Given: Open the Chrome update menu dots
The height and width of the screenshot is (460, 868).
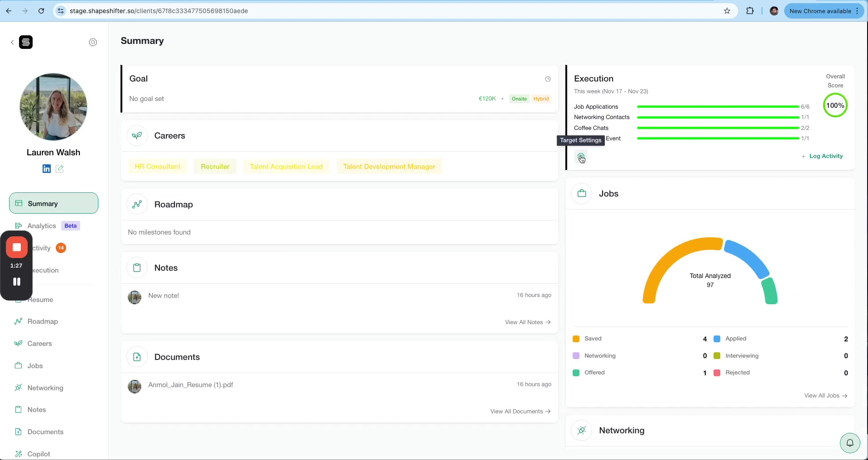Looking at the screenshot, I should point(857,11).
